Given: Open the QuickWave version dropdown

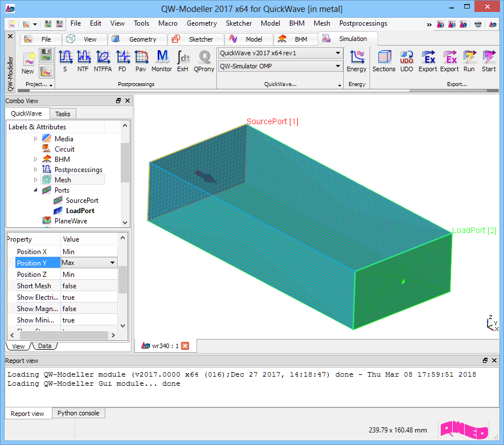Looking at the screenshot, I should (280, 53).
